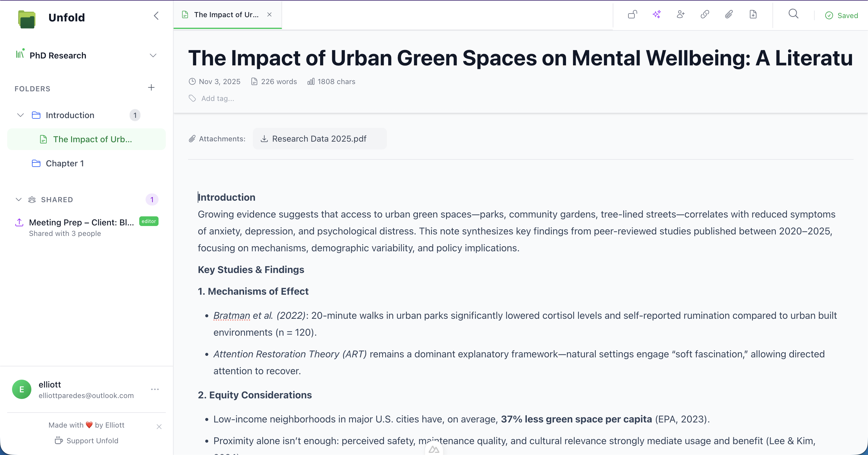Open the search magnifier icon
Screen dimensions: 868x455
pyautogui.click(x=794, y=14)
